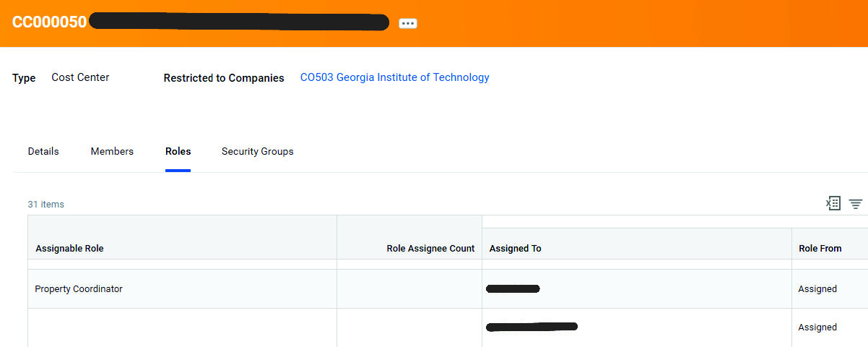
Task: Open the Security Groups tab
Action: [257, 151]
